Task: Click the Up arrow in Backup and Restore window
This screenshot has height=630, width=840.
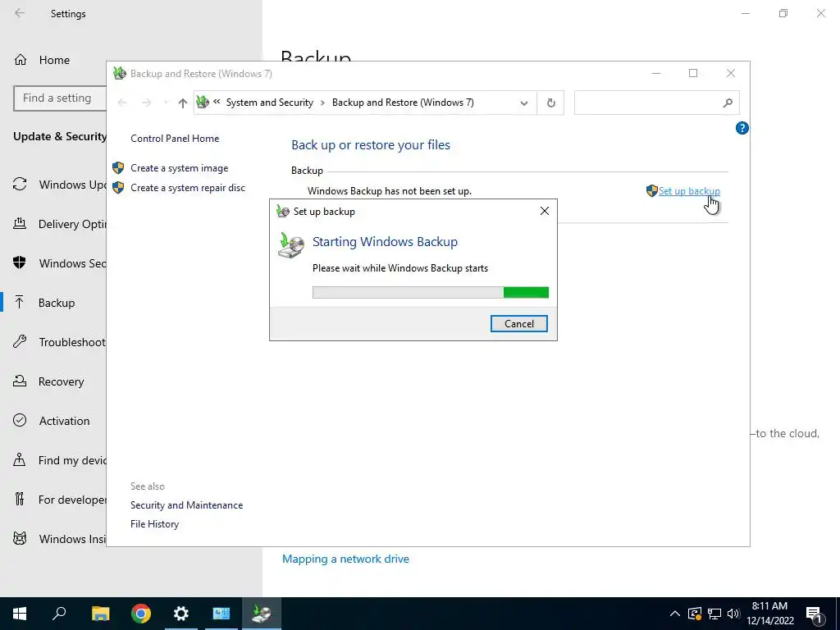Action: 183,103
